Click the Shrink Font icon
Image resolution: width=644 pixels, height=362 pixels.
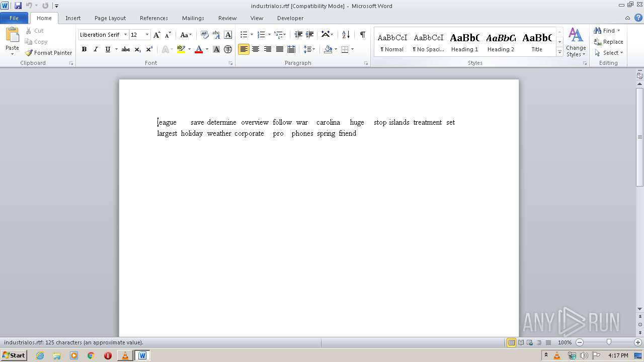[x=168, y=35]
